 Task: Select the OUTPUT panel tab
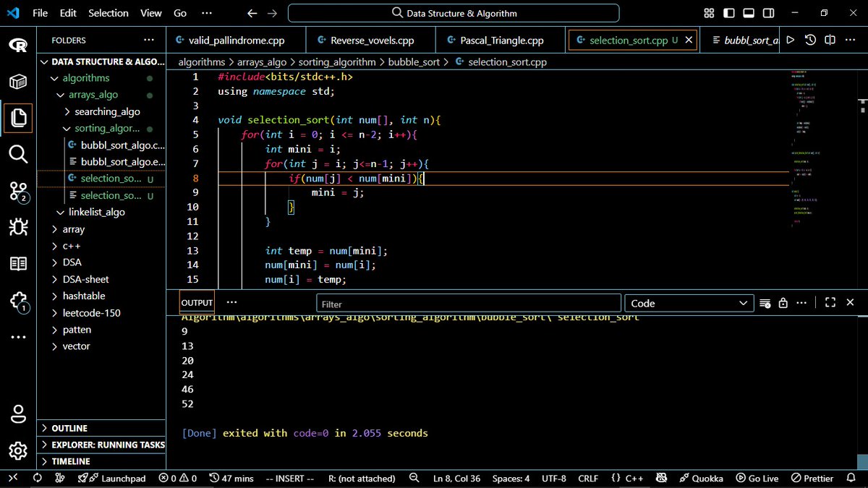pos(197,303)
